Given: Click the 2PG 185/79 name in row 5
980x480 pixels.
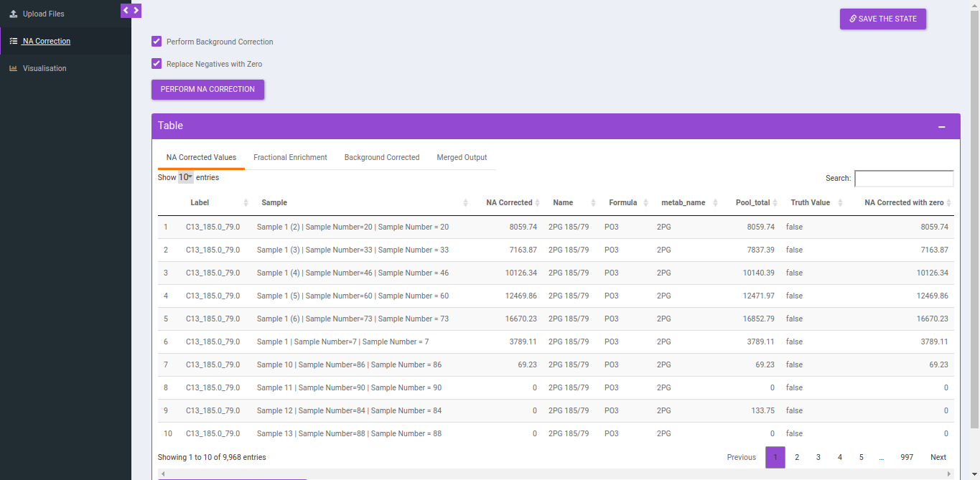Looking at the screenshot, I should click(569, 319).
